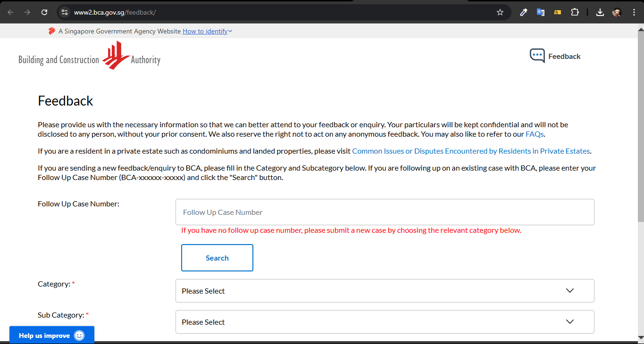Viewport: 644px width, 344px height.
Task: Expand the How to identify section
Action: click(207, 31)
